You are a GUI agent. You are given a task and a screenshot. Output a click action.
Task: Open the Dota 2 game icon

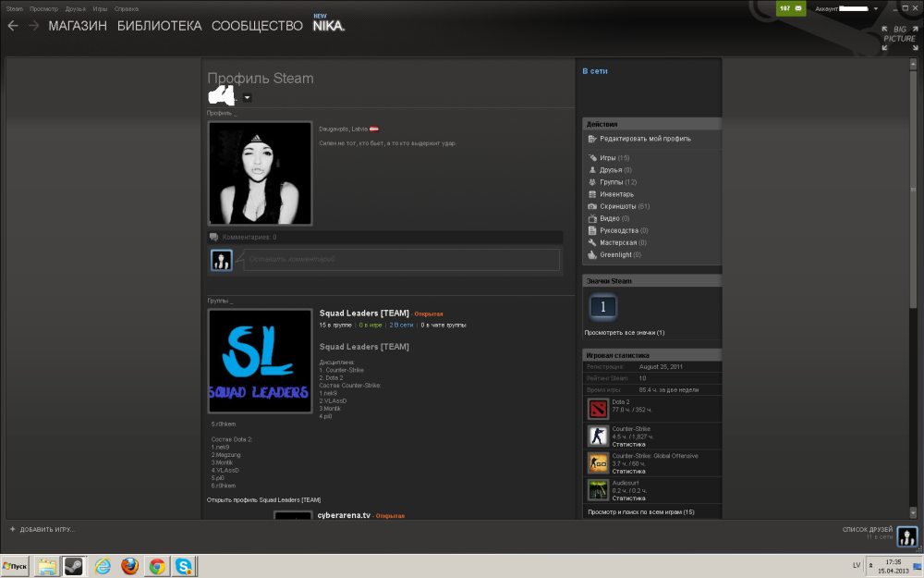coord(598,409)
